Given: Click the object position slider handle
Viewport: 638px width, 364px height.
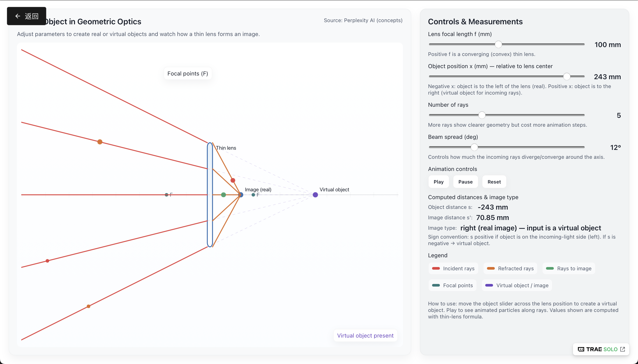Looking at the screenshot, I should [567, 77].
